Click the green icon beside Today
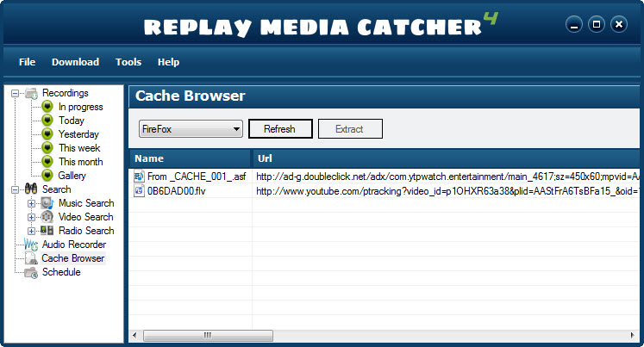This screenshot has width=644, height=347. tap(47, 121)
